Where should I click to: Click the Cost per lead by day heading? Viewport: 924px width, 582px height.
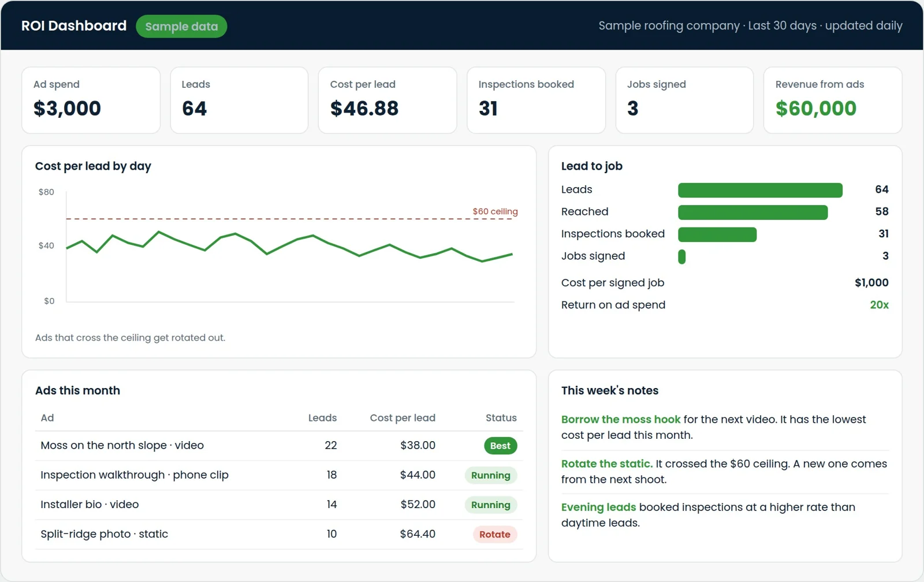click(93, 166)
